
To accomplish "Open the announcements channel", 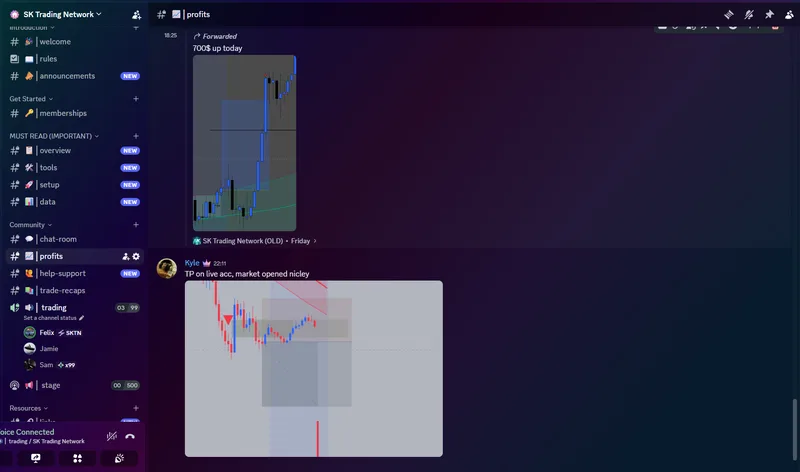I will (x=74, y=76).
